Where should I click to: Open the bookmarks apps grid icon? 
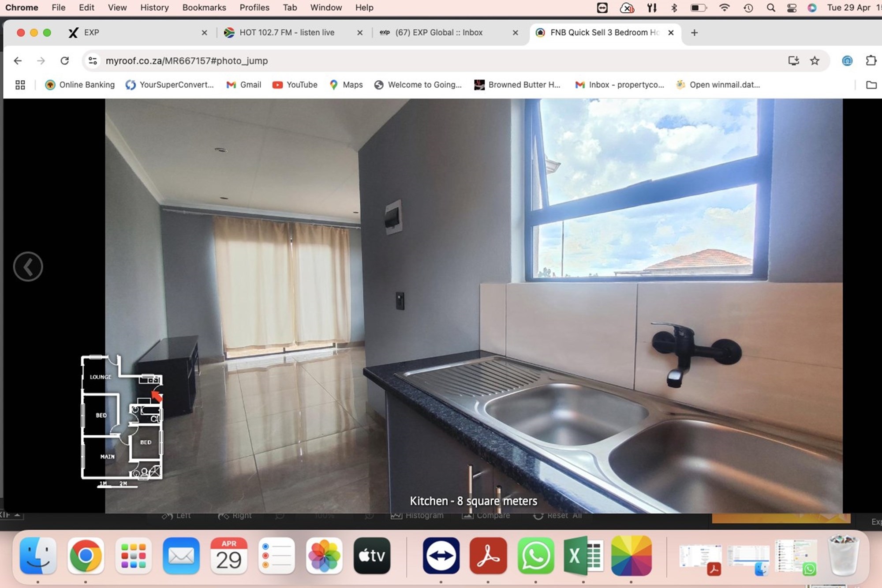pos(20,85)
